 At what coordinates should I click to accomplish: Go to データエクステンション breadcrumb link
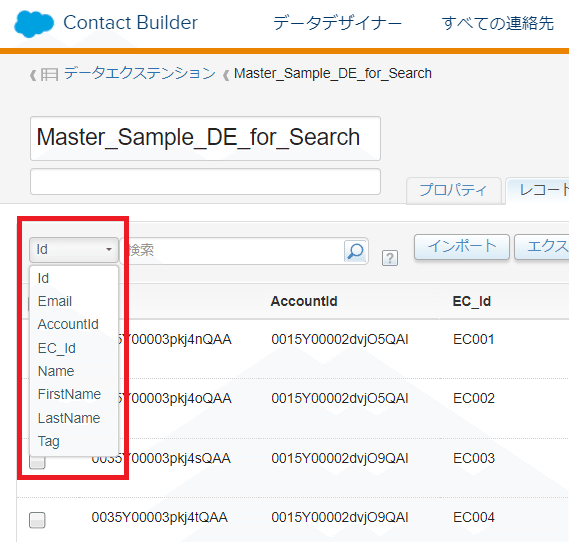pos(140,73)
